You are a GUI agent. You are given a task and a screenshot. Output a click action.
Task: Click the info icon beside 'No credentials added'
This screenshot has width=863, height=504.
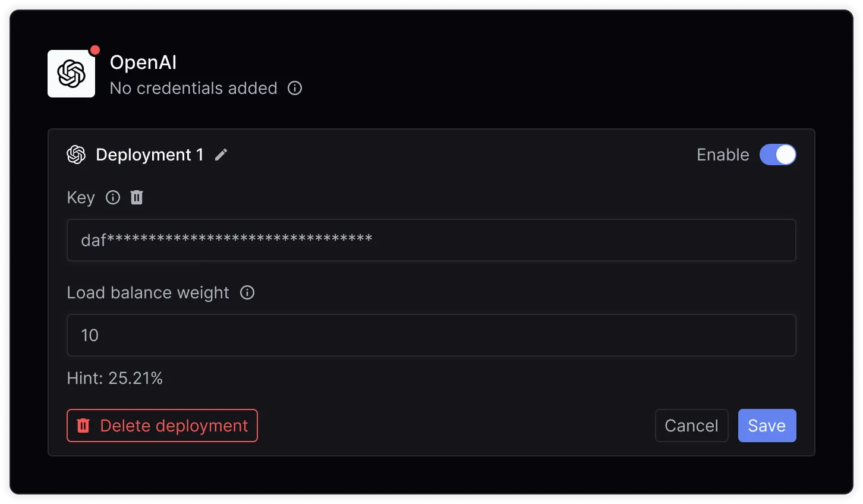(x=295, y=88)
